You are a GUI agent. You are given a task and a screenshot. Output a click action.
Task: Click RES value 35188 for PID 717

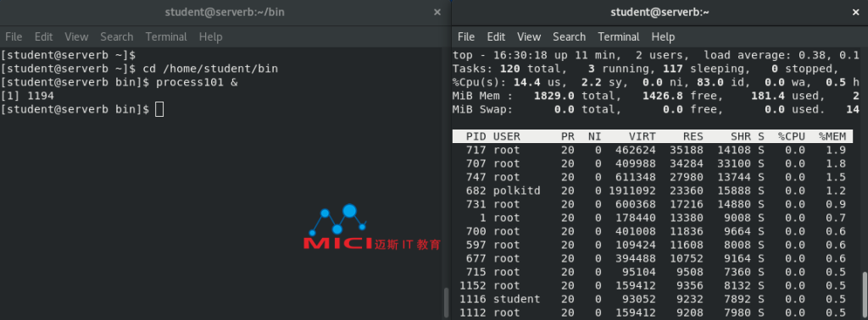point(687,151)
